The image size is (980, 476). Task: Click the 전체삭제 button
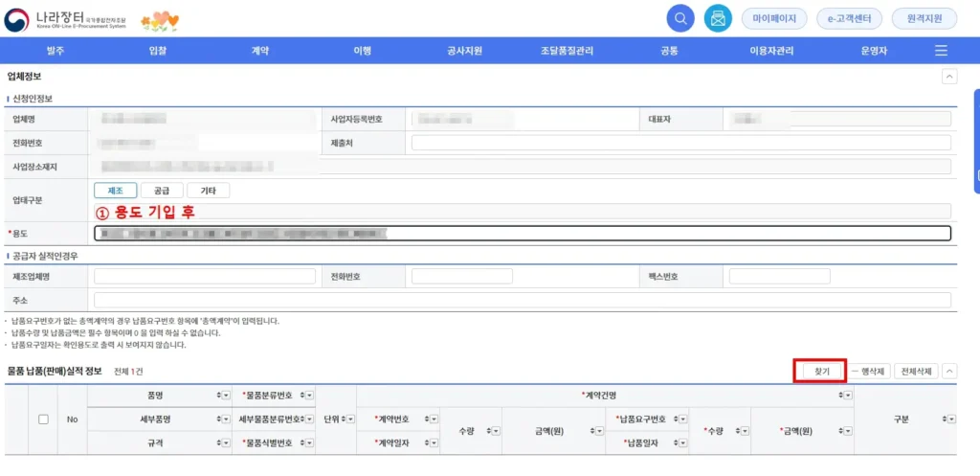point(917,371)
